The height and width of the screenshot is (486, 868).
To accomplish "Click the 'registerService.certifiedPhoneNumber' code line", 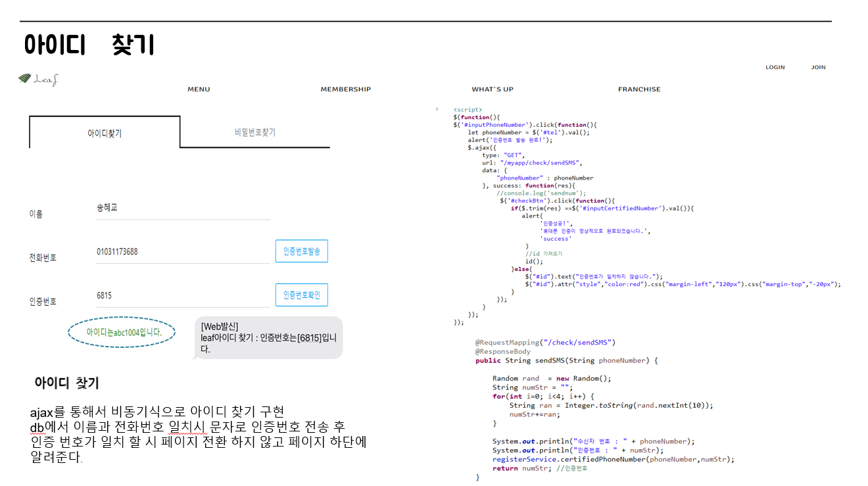I will click(613, 460).
